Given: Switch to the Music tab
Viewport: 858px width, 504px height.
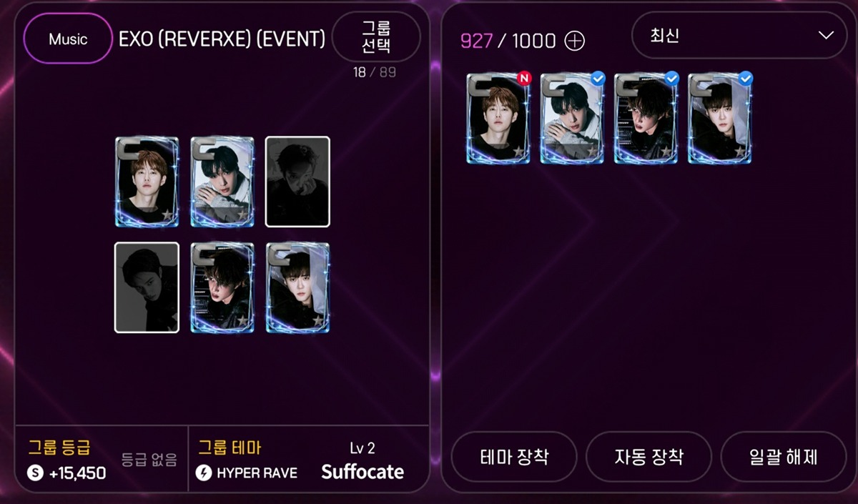Looking at the screenshot, I should tap(68, 39).
